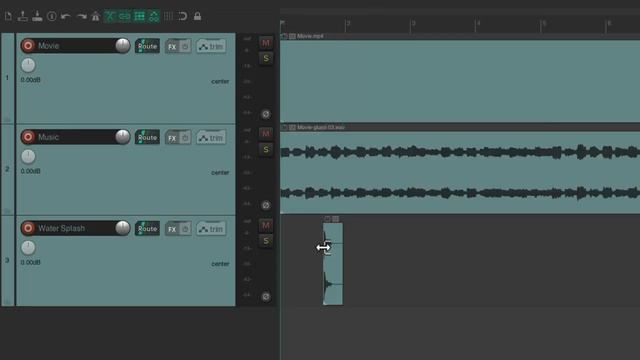
Task: Solo the Music track
Action: pyautogui.click(x=266, y=149)
